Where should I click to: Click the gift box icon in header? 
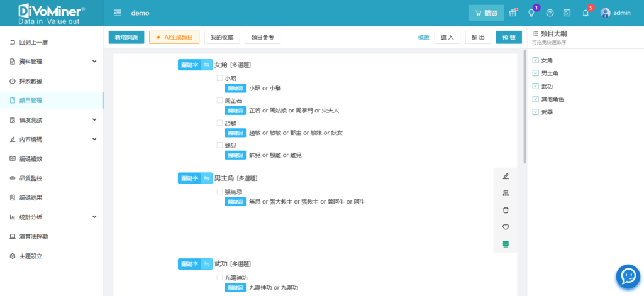pos(513,13)
